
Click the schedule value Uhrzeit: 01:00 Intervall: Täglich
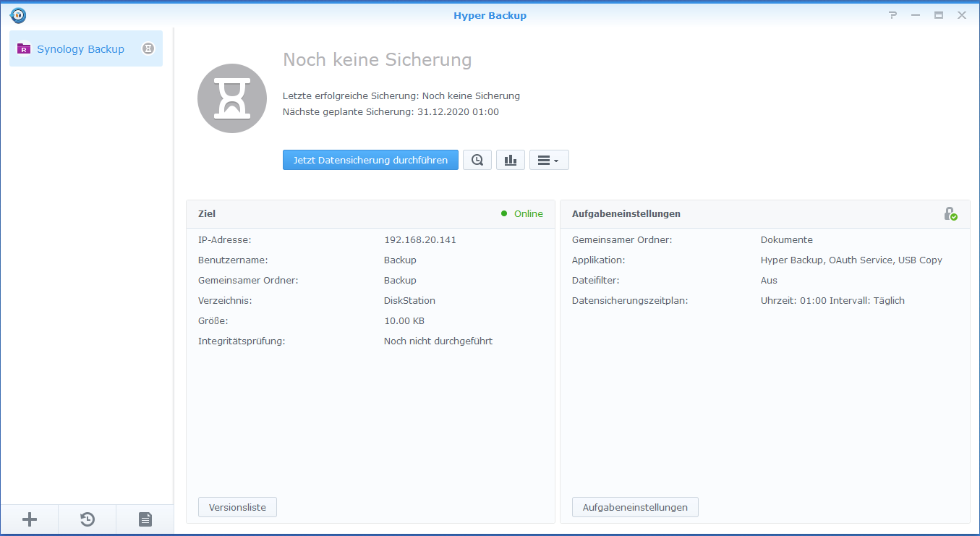(x=832, y=301)
